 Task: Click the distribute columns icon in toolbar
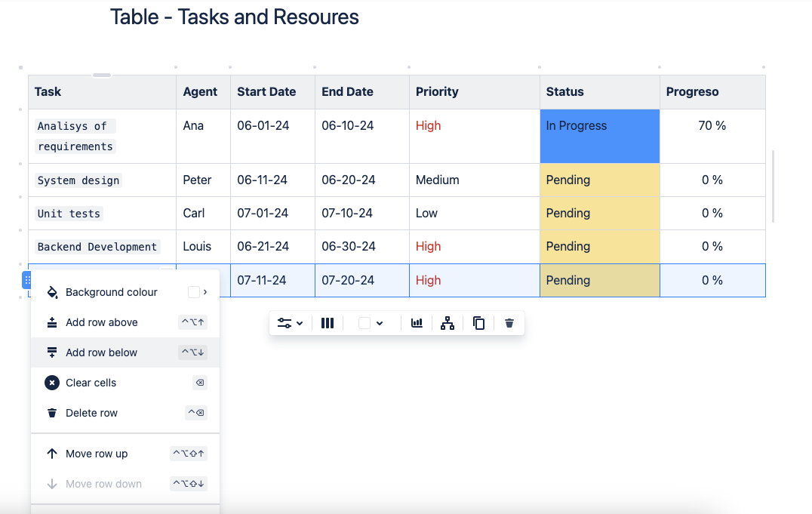pyautogui.click(x=328, y=323)
